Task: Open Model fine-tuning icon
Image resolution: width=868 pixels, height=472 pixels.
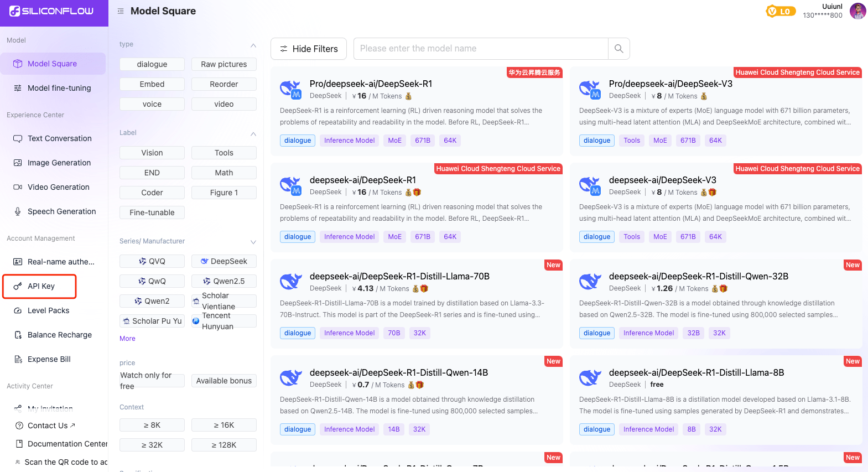Action: 18,88
